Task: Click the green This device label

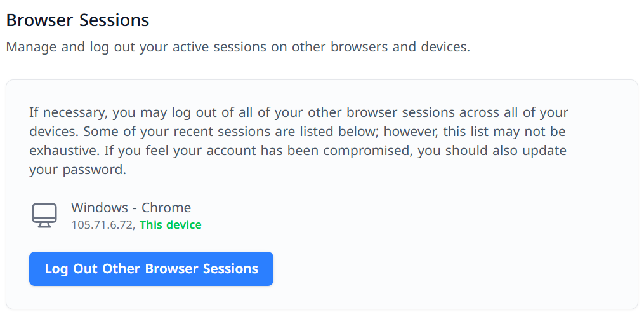Action: click(171, 225)
